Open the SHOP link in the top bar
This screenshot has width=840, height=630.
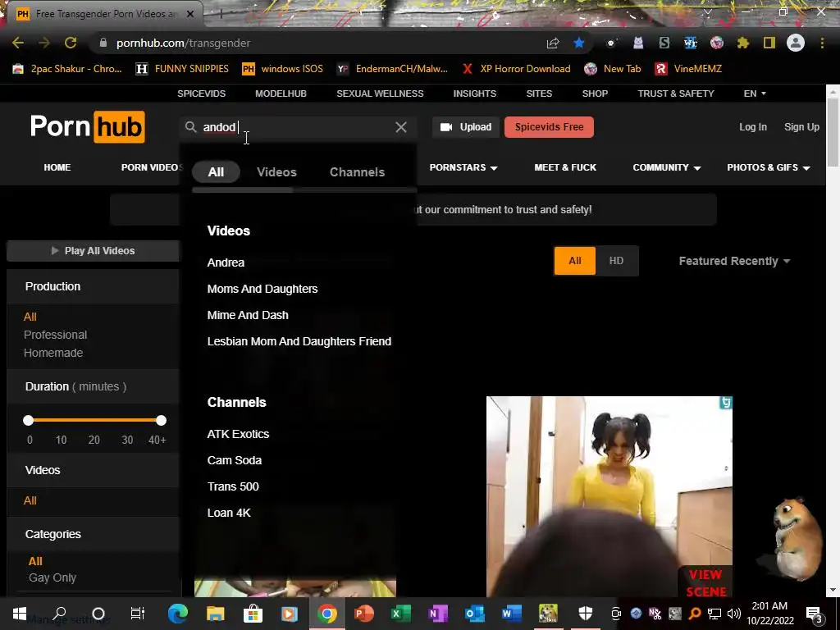tap(596, 94)
